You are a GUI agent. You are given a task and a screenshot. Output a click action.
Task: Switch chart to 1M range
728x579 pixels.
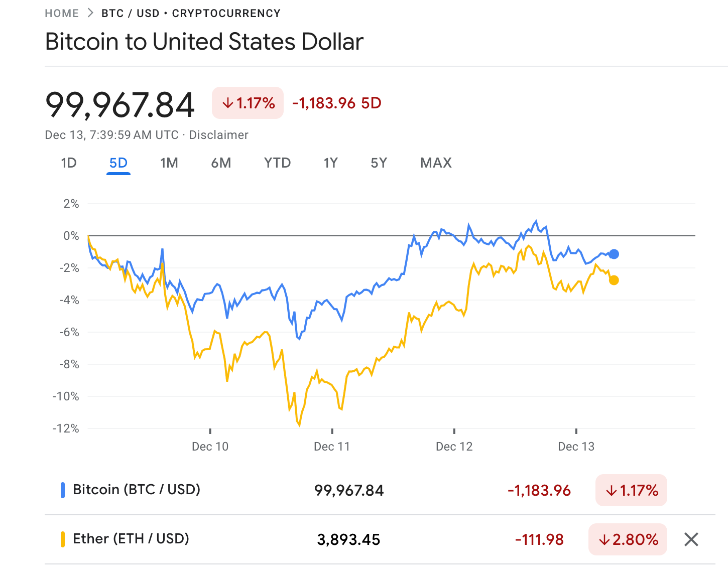(169, 163)
